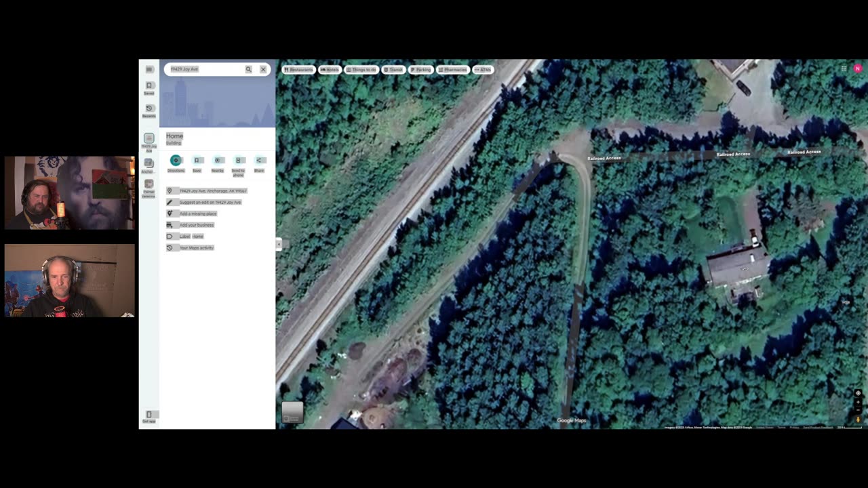Open Your Maps activity
868x488 pixels.
click(217, 248)
